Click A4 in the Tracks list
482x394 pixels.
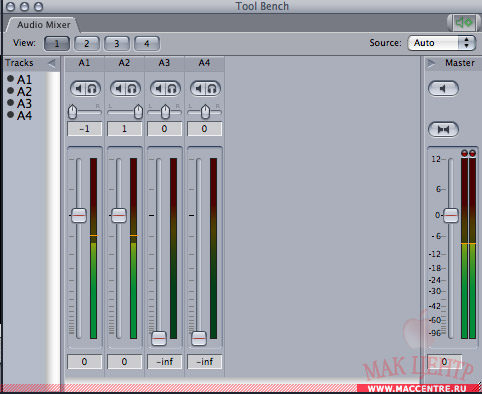(24, 116)
